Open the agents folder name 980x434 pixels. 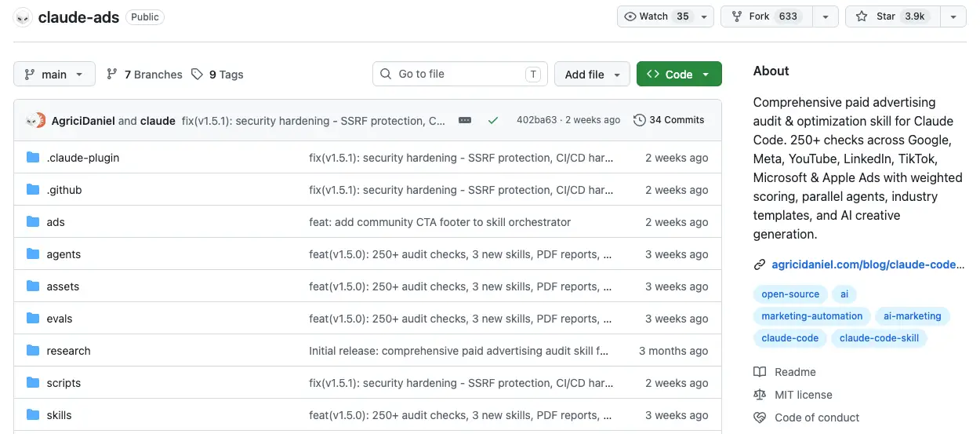point(64,254)
